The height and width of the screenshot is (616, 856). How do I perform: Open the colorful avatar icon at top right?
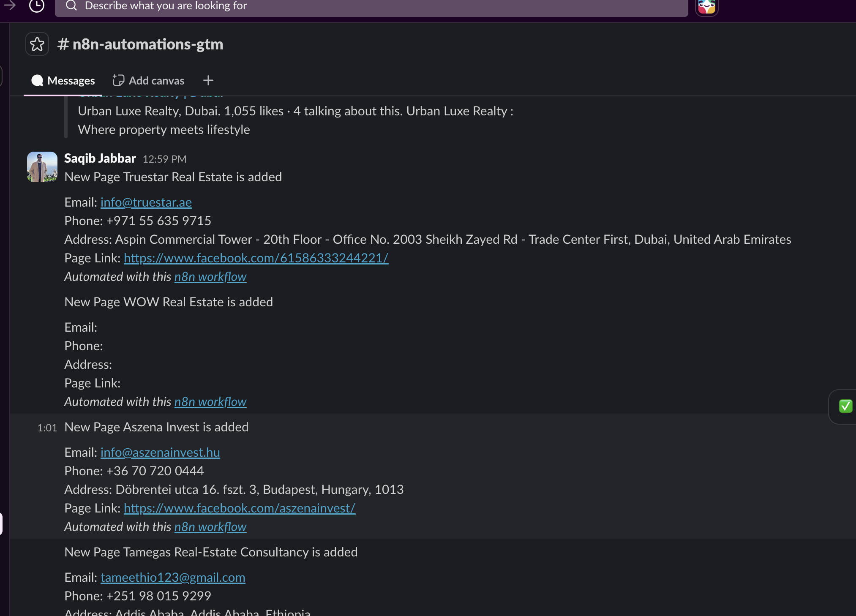tap(706, 6)
